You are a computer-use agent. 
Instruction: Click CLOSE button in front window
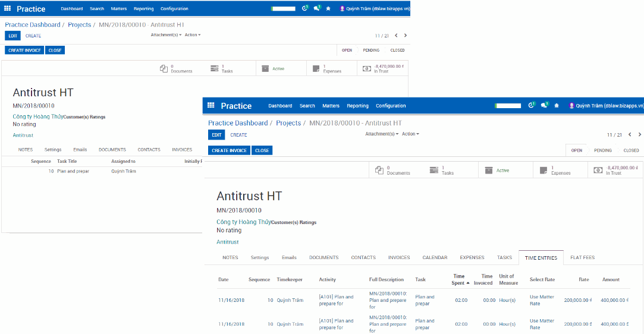[x=262, y=150]
